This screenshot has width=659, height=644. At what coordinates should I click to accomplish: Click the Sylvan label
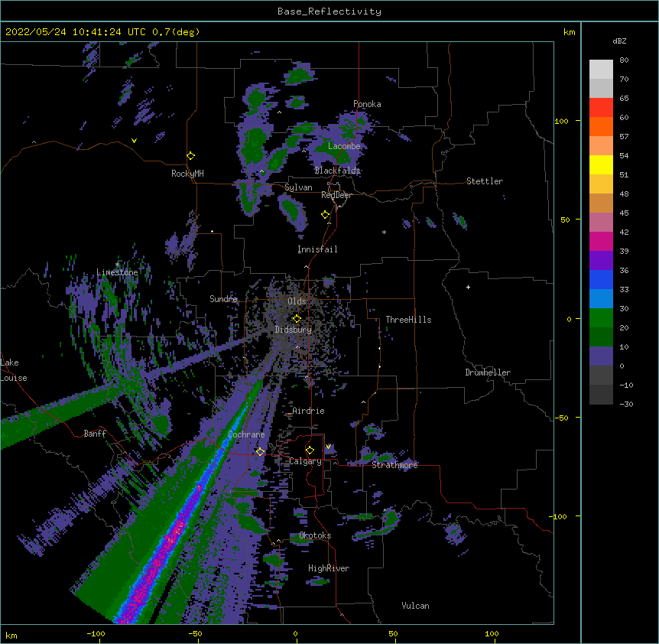[x=298, y=187]
